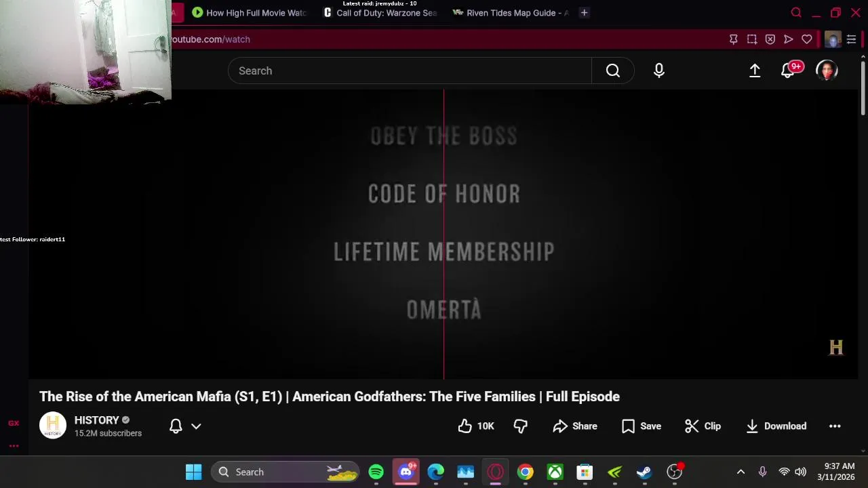Viewport: 868px width, 488px height.
Task: Expand notification preferences chevron beside bell
Action: (196, 426)
